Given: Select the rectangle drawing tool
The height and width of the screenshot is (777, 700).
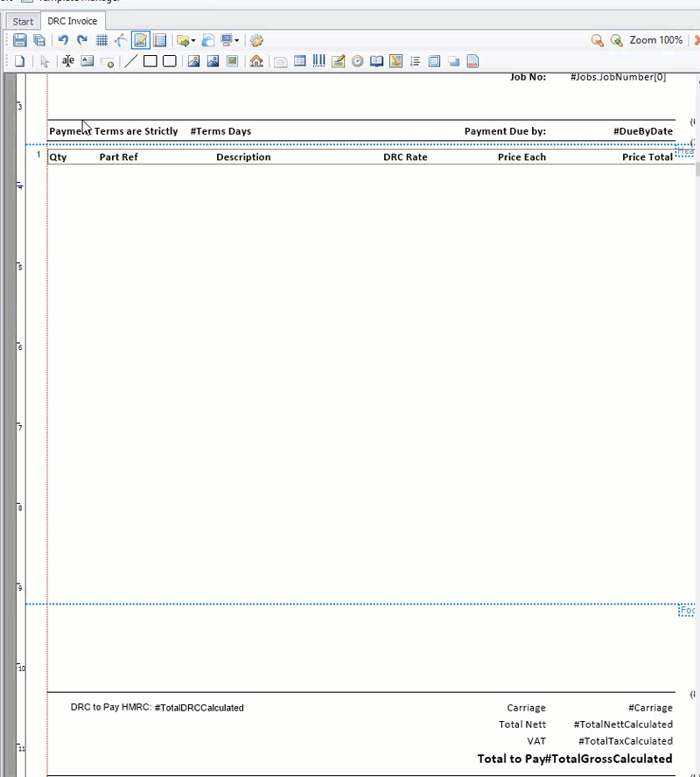Looking at the screenshot, I should point(149,61).
